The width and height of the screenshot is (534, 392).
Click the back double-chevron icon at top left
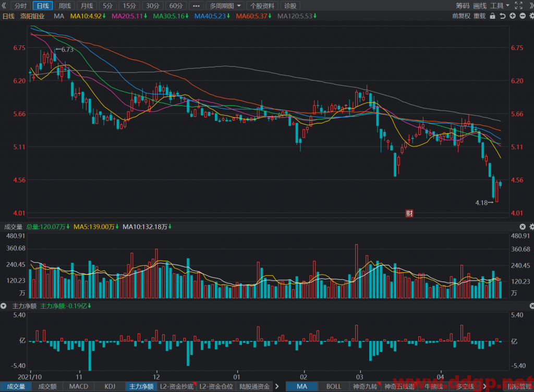coord(4,5)
